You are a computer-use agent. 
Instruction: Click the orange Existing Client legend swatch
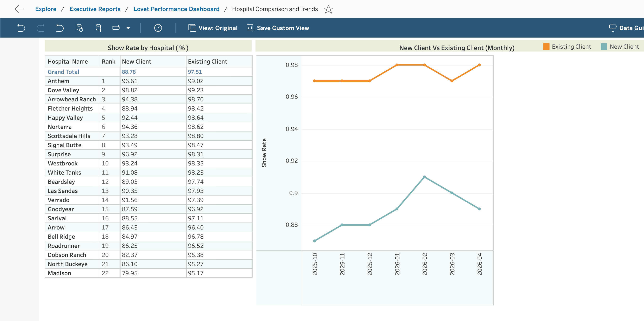coord(546,47)
